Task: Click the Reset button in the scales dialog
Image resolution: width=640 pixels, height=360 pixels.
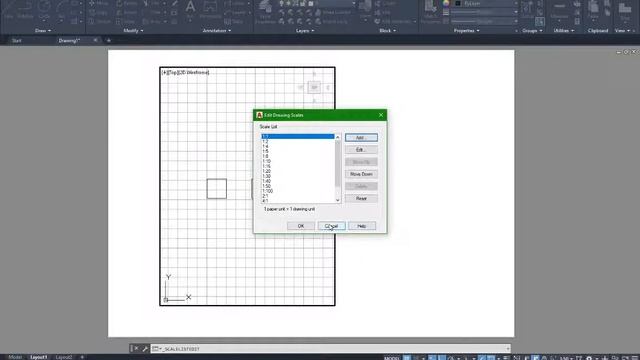Action: coord(361,198)
